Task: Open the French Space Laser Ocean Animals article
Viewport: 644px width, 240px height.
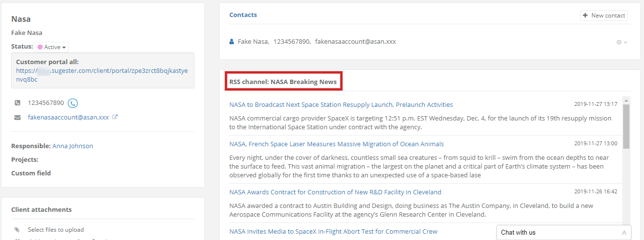Action: coord(336,144)
